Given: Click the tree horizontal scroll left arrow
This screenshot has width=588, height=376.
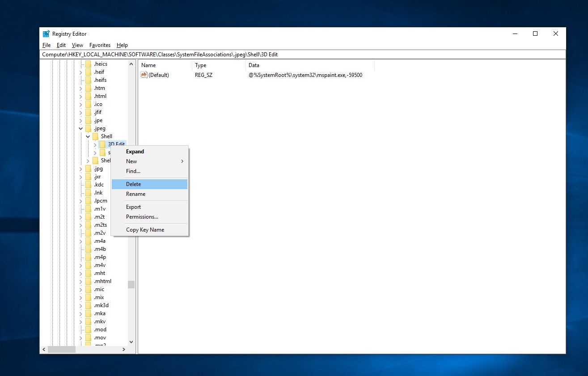Looking at the screenshot, I should [44, 350].
